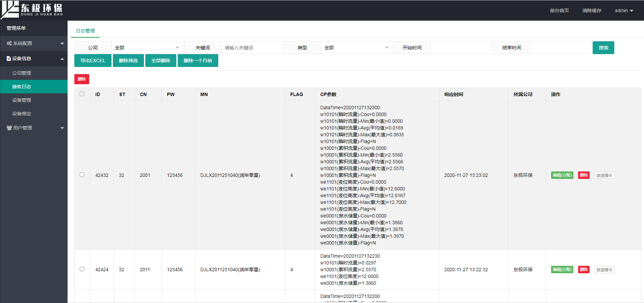The height and width of the screenshot is (303, 644).
Task: Click the time 2020-11-27 13:23:02
Action: 466,175
